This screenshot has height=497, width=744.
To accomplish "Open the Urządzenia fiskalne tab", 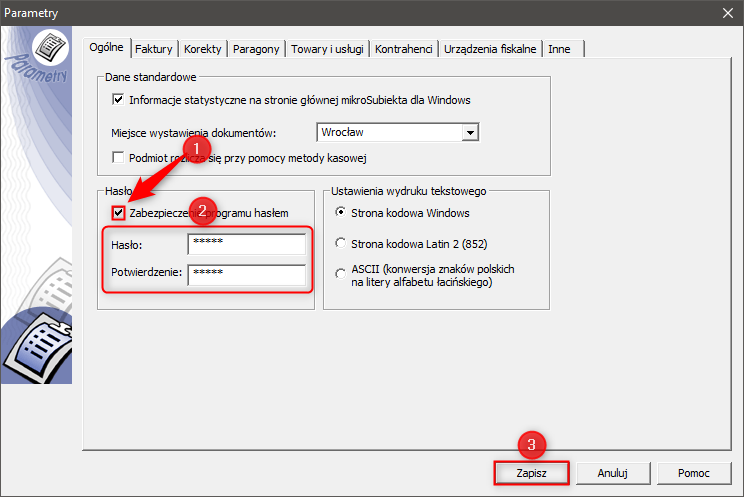I will (490, 49).
